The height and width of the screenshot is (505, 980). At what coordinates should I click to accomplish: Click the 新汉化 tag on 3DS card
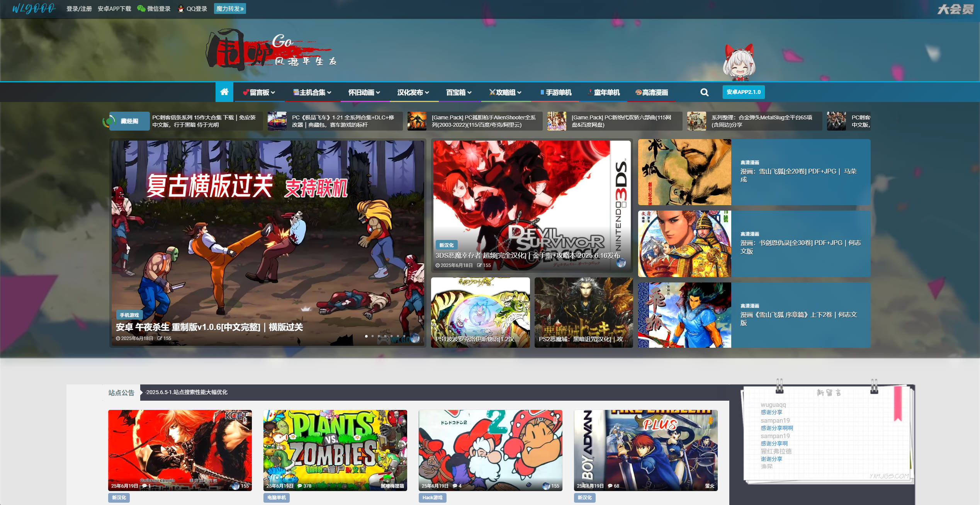tap(447, 245)
